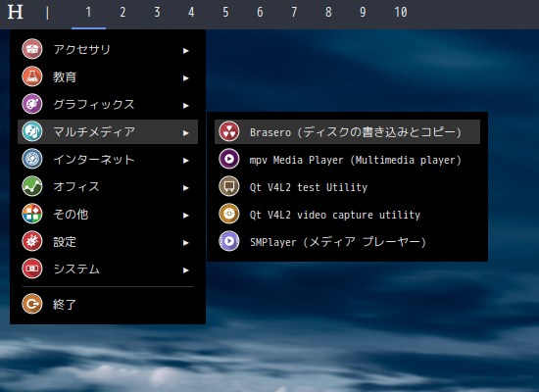Click the 設定 gear icon
This screenshot has height=392, width=539.
pos(32,241)
